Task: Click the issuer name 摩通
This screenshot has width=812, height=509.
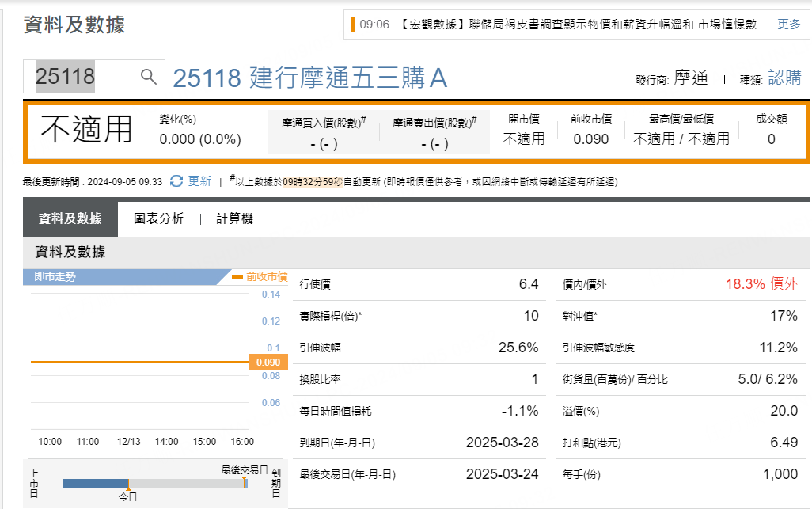Action: click(690, 78)
